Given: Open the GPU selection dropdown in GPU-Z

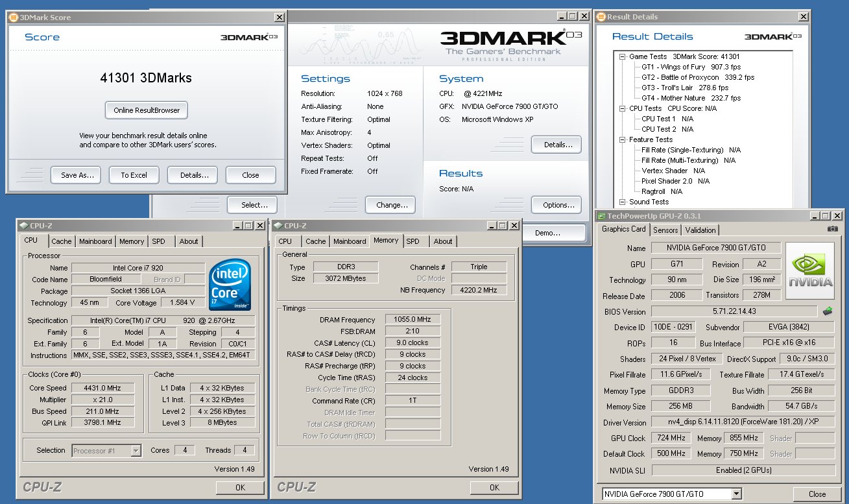Looking at the screenshot, I should point(736,494).
